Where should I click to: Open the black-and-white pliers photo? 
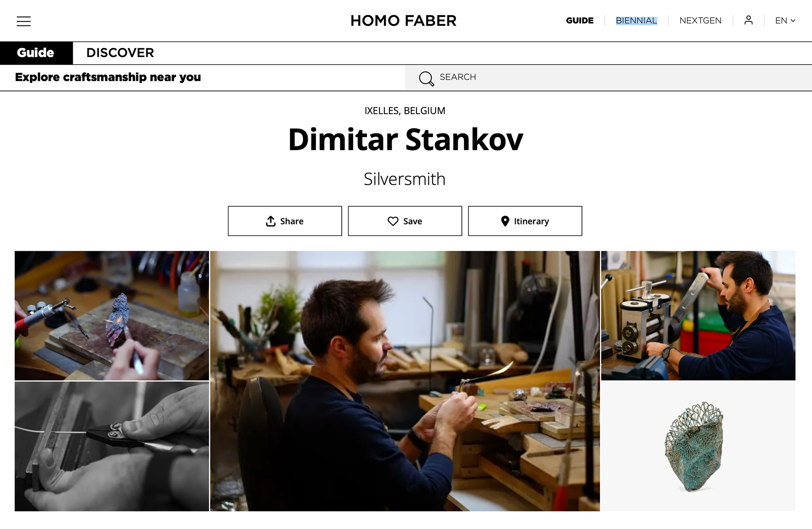tap(112, 447)
